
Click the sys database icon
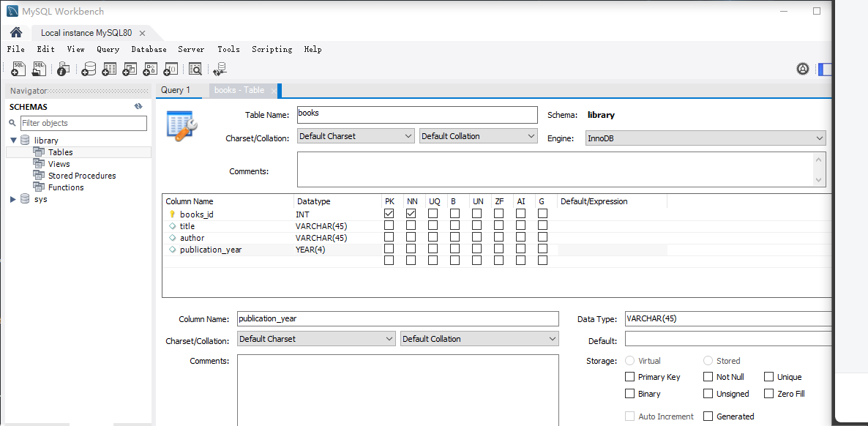pyautogui.click(x=25, y=199)
